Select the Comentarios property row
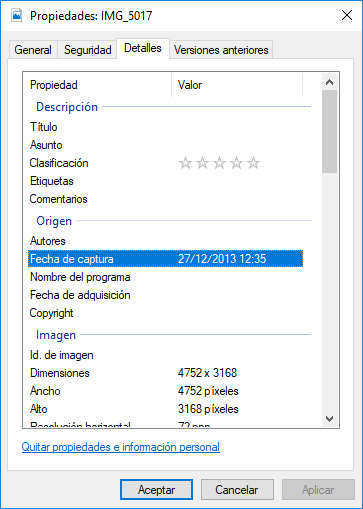Viewport: 363px width, 509px height. (x=166, y=199)
